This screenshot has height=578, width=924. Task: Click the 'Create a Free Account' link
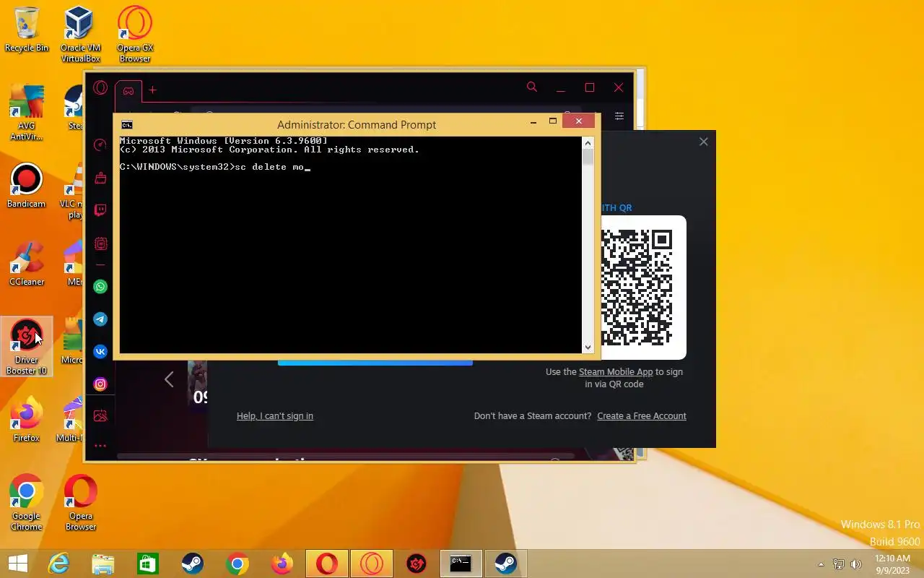coord(642,415)
